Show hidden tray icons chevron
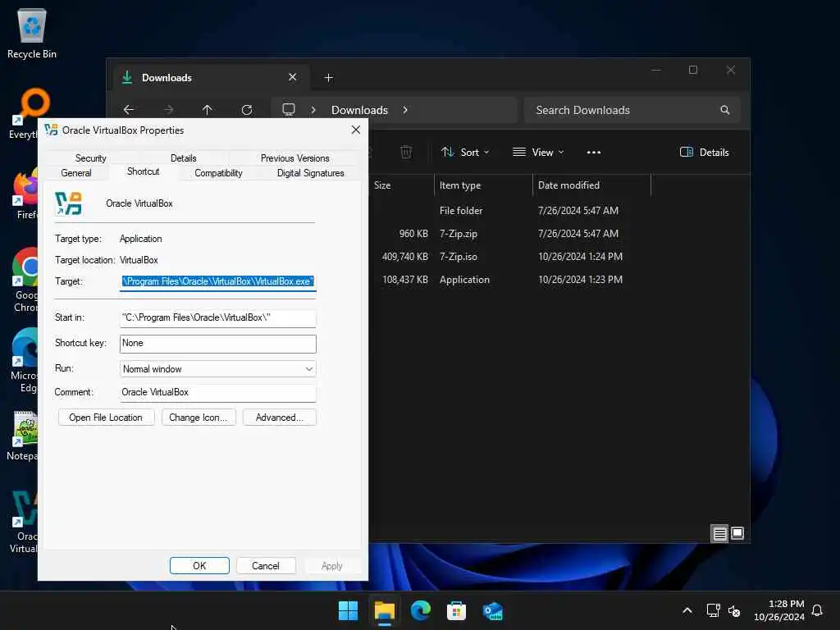Screen dimensions: 840x630 pyautogui.click(x=687, y=610)
